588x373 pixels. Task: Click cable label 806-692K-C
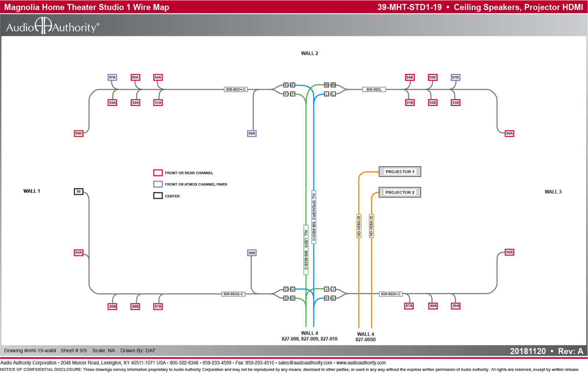point(391,294)
